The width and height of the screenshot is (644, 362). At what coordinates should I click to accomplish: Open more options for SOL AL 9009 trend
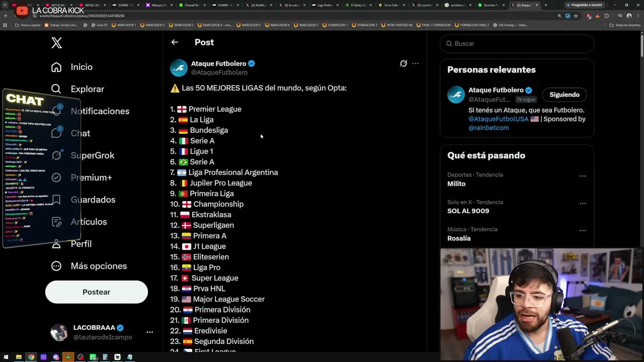(x=583, y=203)
